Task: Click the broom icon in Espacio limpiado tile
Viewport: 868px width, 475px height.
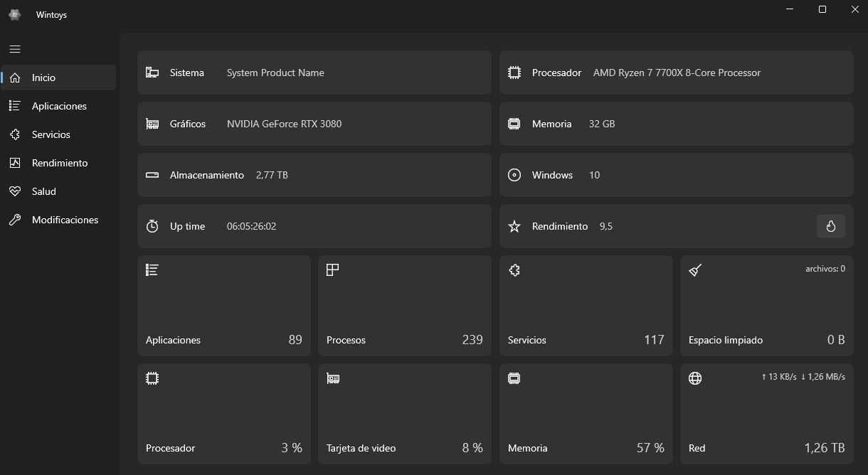Action: point(695,270)
